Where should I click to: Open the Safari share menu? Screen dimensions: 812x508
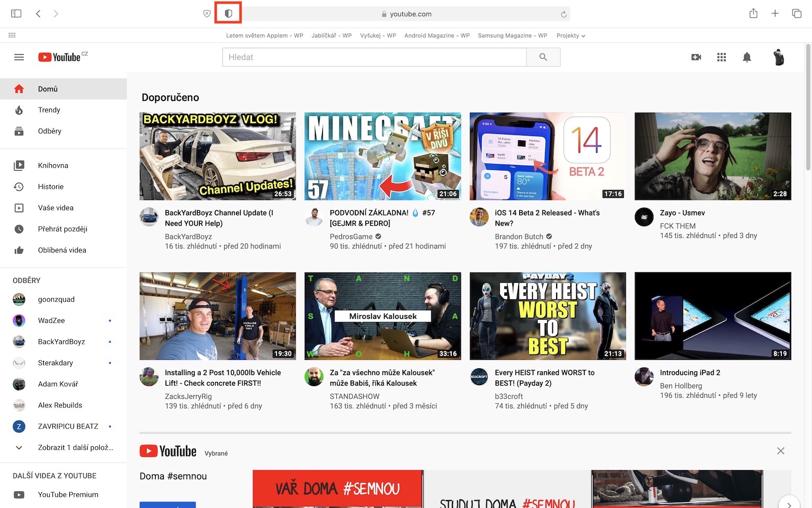point(753,14)
